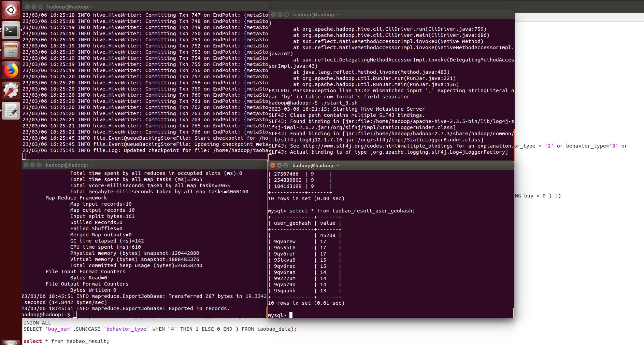644x345 pixels.
Task: Minimize the Hive Metastore terminal window
Action: click(280, 15)
